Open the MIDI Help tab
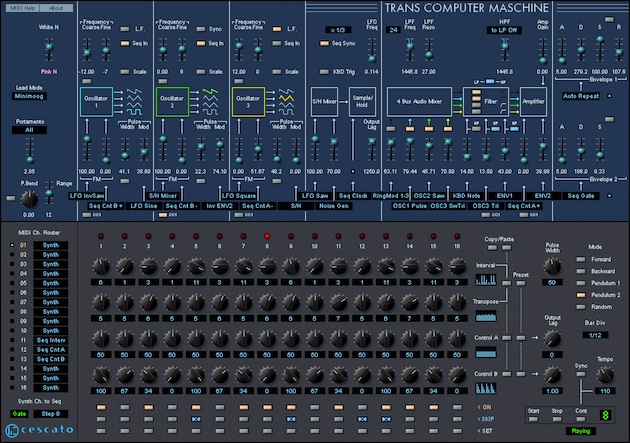Image resolution: width=630 pixels, height=443 pixels. [x=22, y=8]
